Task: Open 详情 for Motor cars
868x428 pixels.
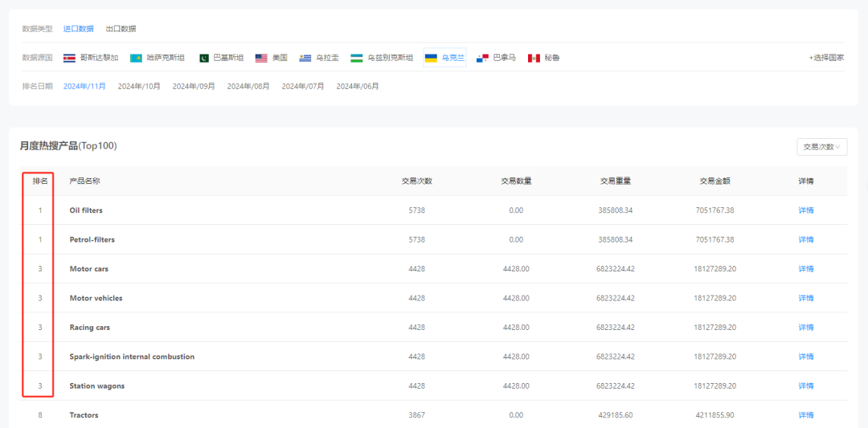Action: click(x=806, y=269)
